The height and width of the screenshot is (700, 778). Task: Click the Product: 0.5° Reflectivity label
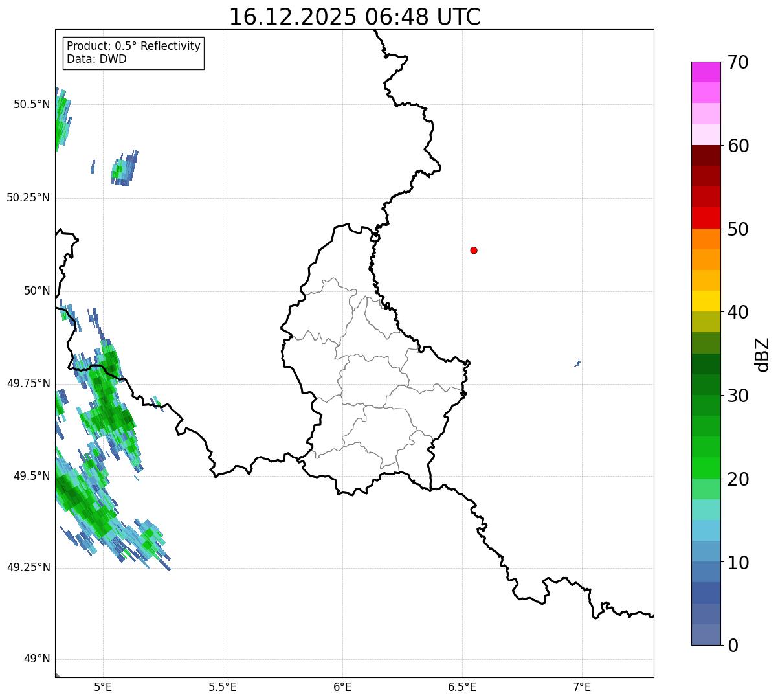134,46
